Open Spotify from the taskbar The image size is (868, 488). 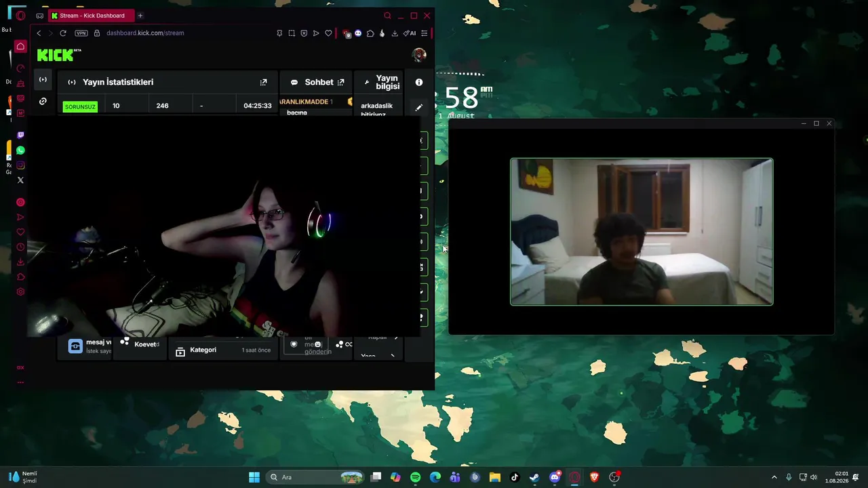[415, 477]
